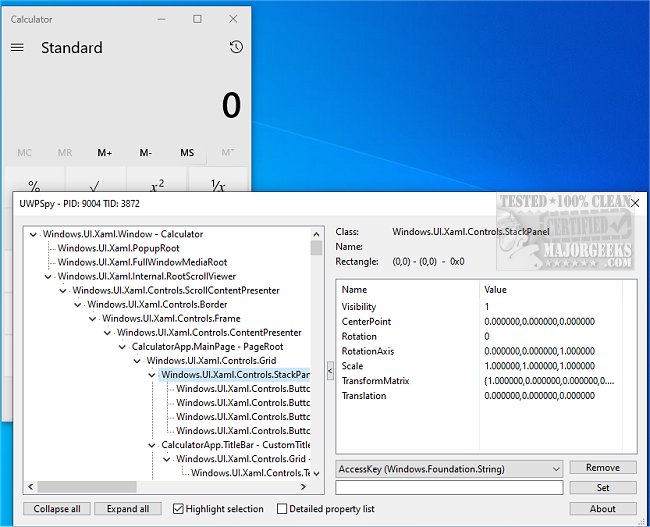Click the Name column header
This screenshot has height=527, width=650.
pyautogui.click(x=407, y=289)
